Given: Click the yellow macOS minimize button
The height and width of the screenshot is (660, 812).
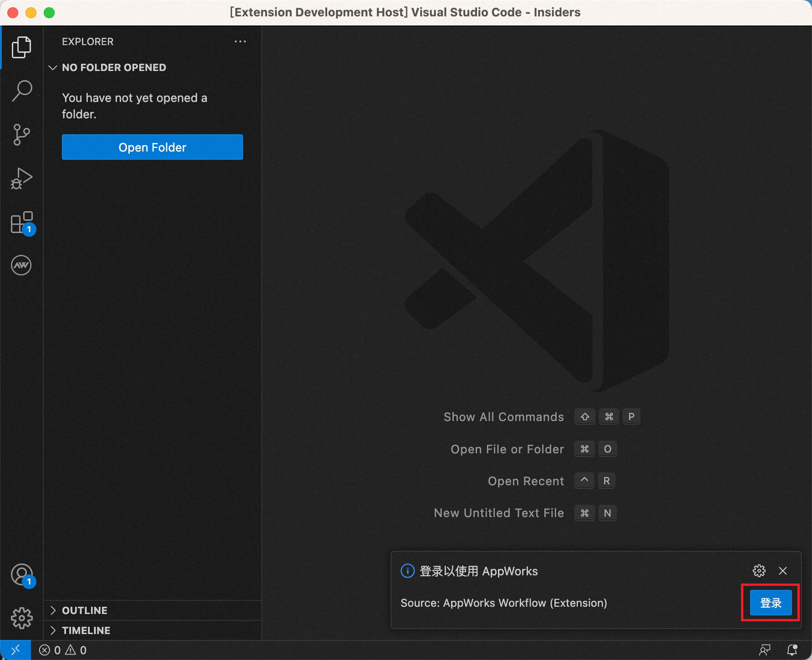Looking at the screenshot, I should (31, 13).
